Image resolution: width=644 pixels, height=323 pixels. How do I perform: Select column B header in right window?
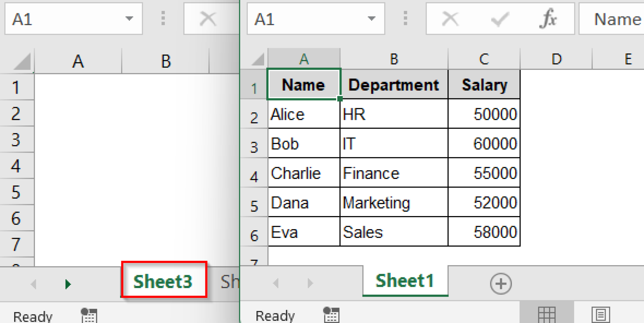[394, 58]
